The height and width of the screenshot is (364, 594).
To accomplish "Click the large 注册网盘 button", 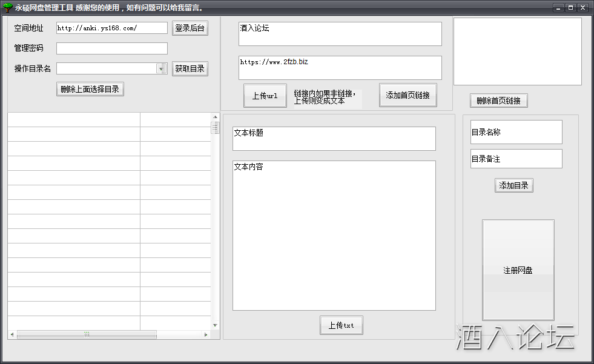I will click(x=518, y=270).
